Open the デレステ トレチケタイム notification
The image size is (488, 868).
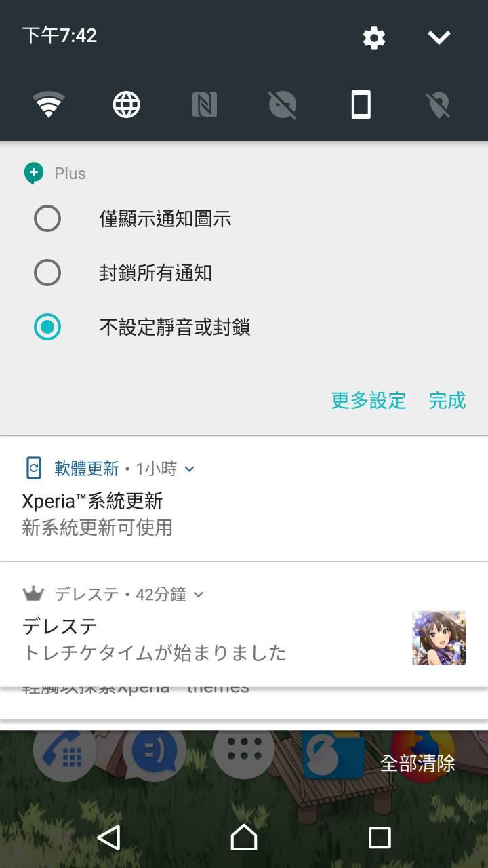[203, 639]
